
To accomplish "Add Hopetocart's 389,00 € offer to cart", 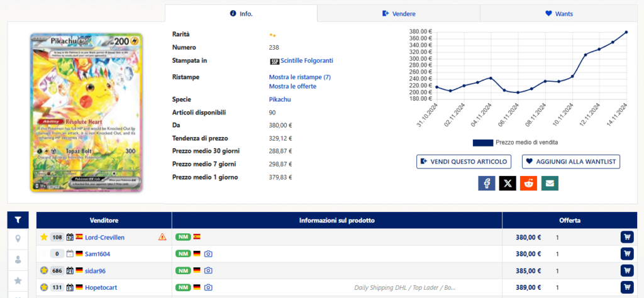I will (626, 287).
